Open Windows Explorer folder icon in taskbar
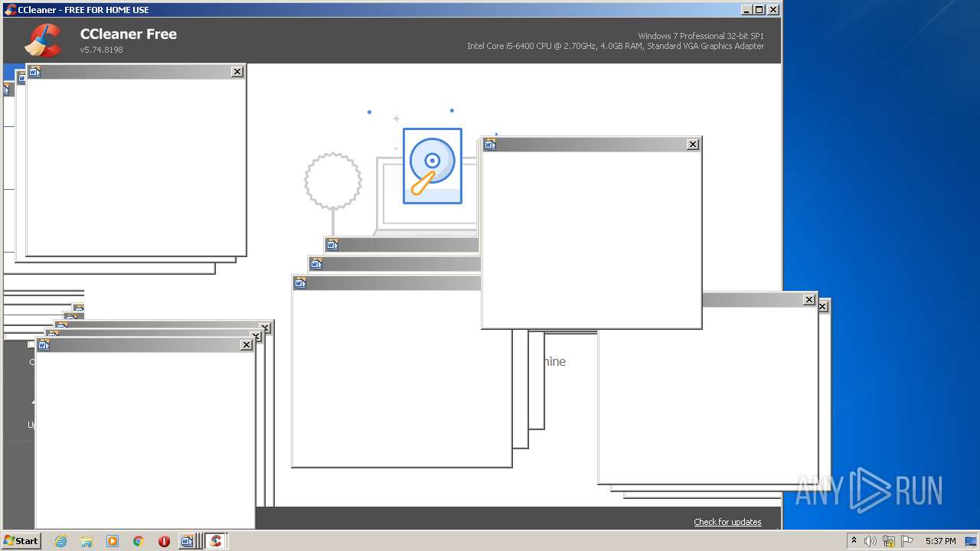The width and height of the screenshot is (980, 551). 87,541
